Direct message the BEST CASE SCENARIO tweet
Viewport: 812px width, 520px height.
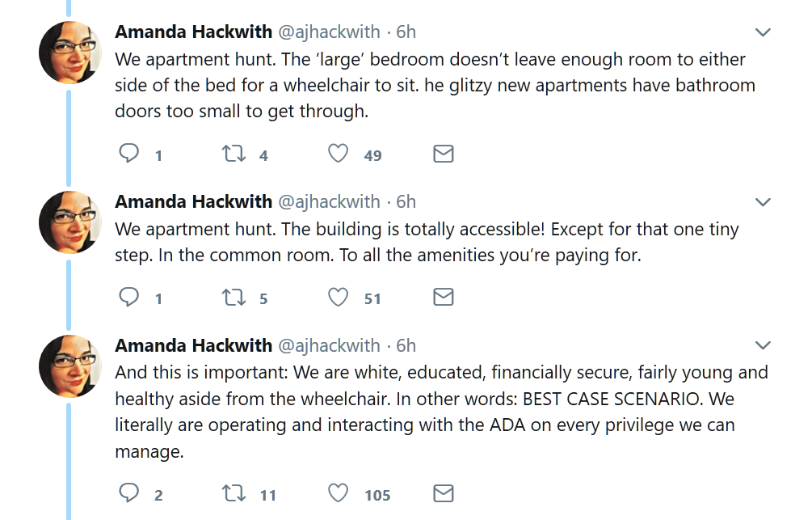[x=444, y=493]
